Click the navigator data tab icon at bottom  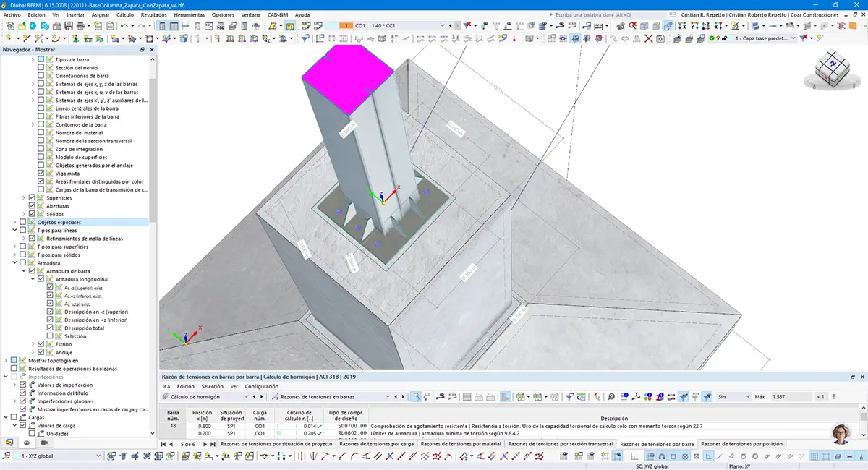click(10, 443)
